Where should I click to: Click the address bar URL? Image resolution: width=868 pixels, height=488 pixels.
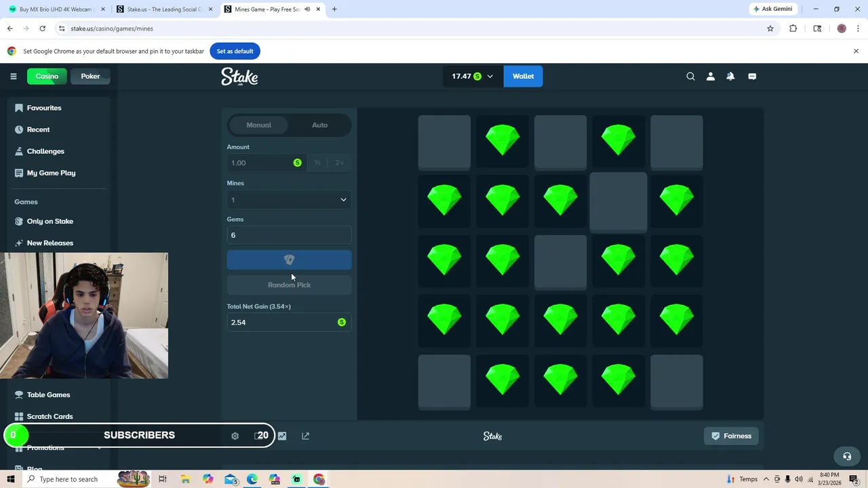(112, 28)
